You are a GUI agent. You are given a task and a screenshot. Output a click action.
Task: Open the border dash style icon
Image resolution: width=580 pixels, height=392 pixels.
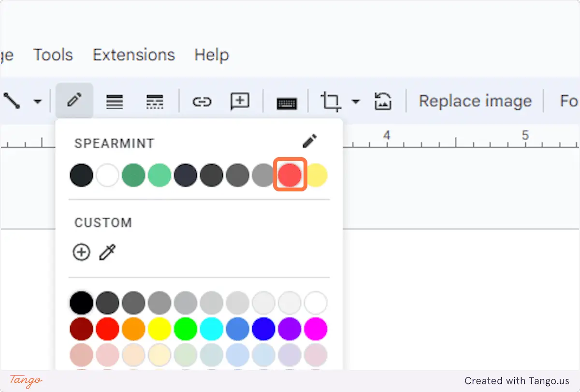[x=155, y=102]
